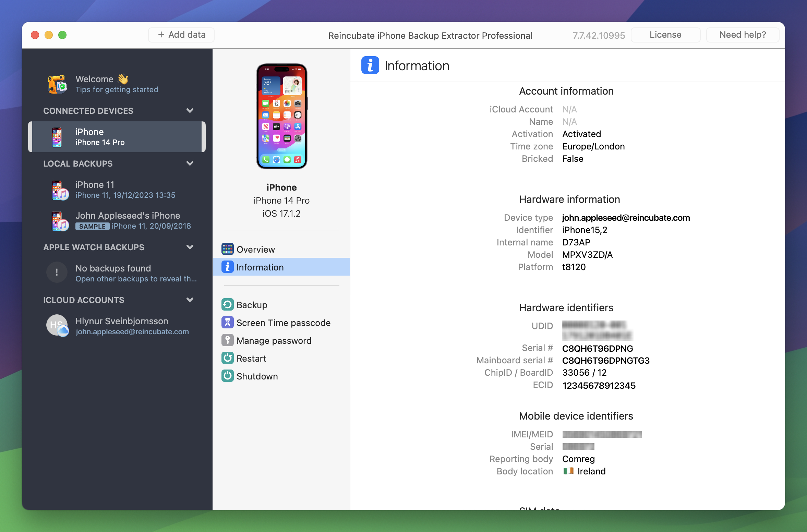
Task: Add data with the Add data button
Action: pyautogui.click(x=181, y=34)
